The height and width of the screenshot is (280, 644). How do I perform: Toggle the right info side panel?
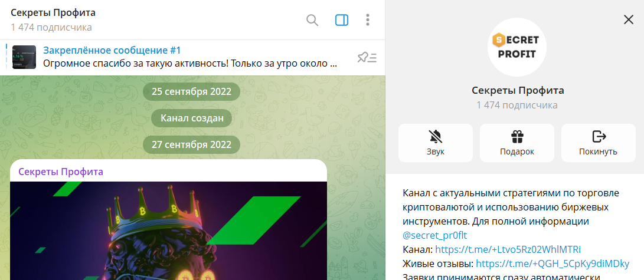[342, 20]
